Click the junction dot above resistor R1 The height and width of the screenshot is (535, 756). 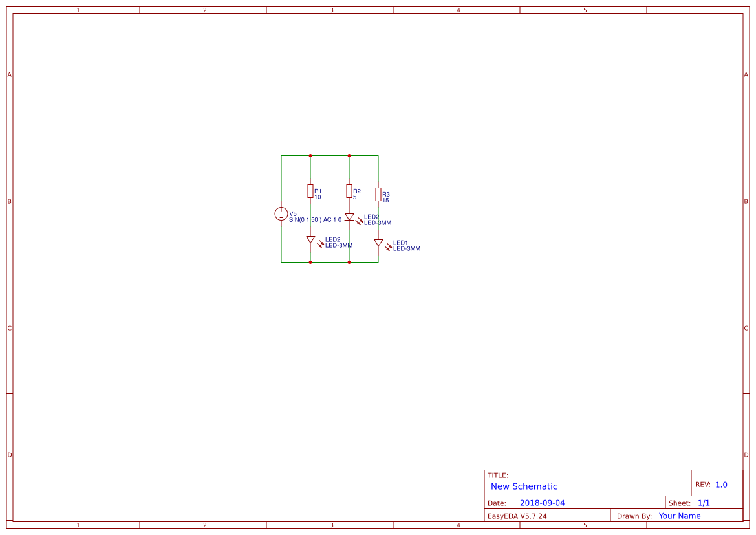pos(310,155)
